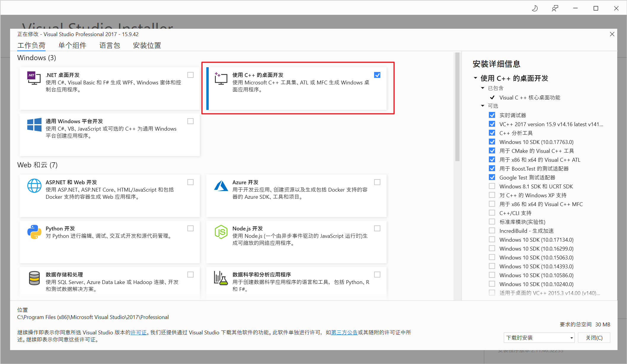Click the Node.js development hexagon icon

click(221, 232)
